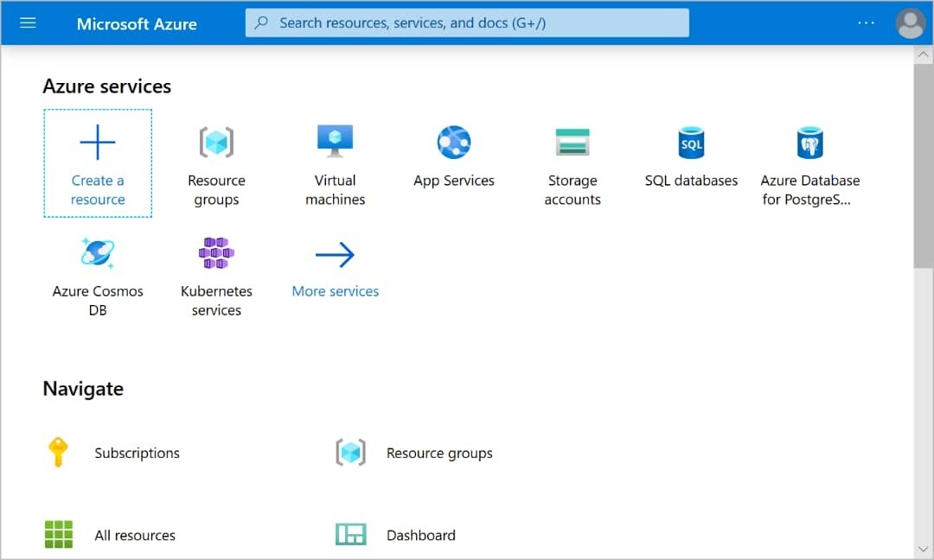934x560 pixels.
Task: Open Dashboard under Navigate
Action: [x=420, y=535]
